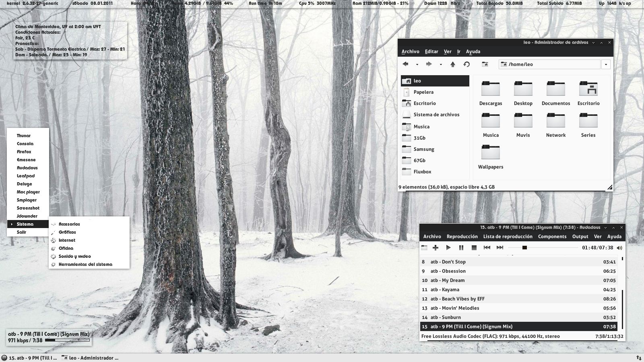Image resolution: width=644 pixels, height=362 pixels.
Task: Open Sistema de archivos in the sidebar
Action: pyautogui.click(x=435, y=115)
